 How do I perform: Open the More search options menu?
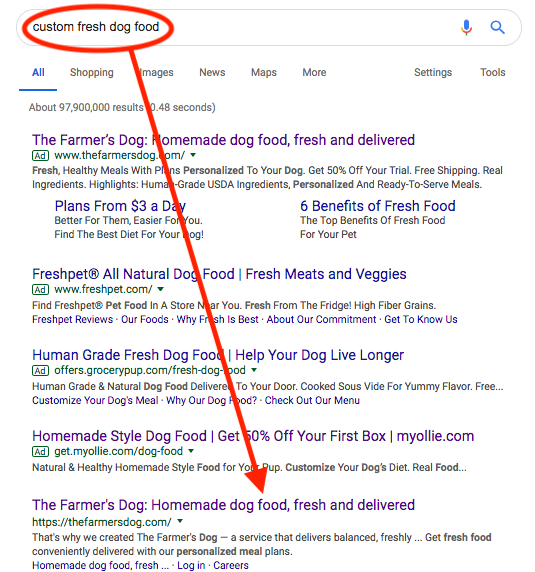(314, 72)
